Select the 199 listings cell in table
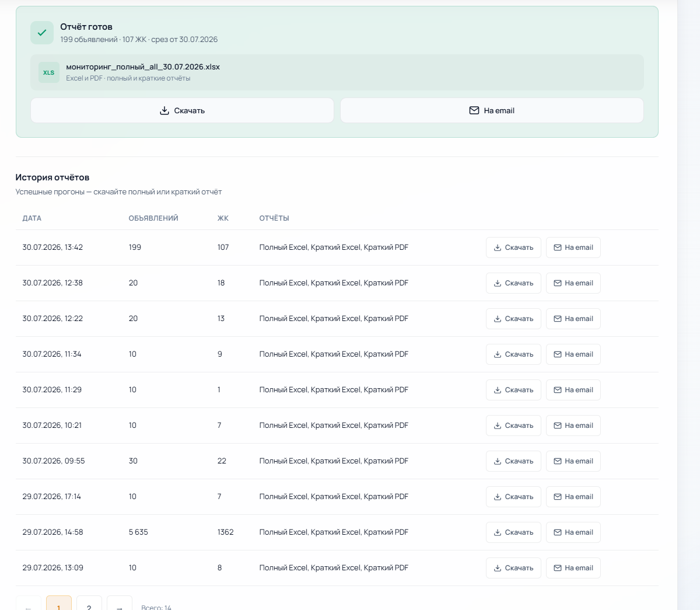The height and width of the screenshot is (610, 700). pos(135,248)
